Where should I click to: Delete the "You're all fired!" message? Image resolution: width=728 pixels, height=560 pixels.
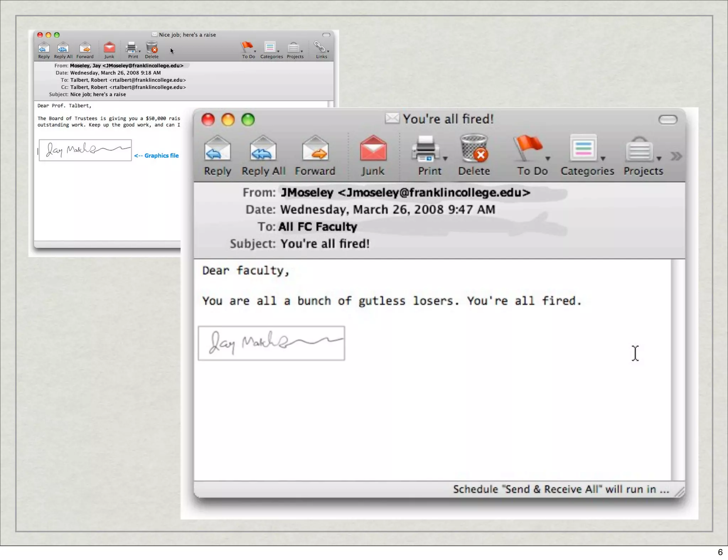click(474, 155)
